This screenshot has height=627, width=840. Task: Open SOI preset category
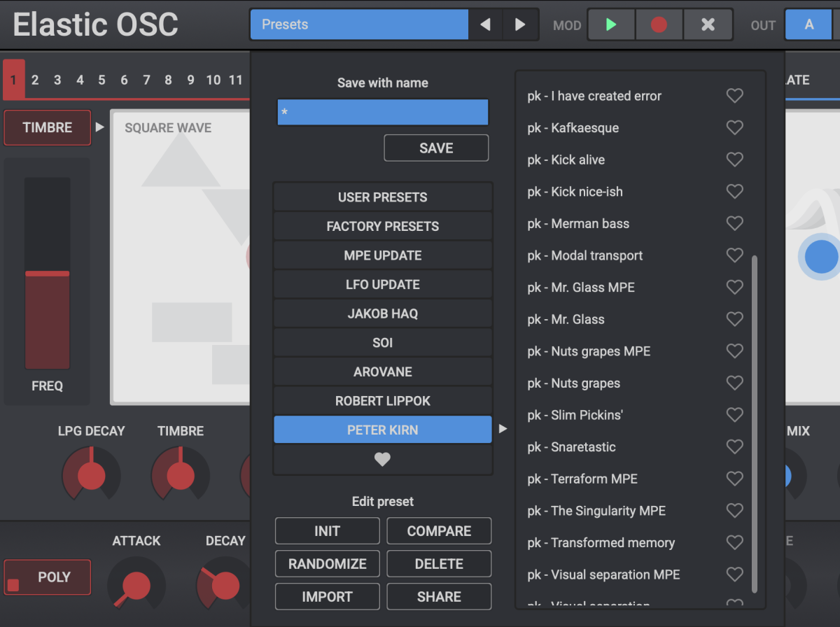(382, 343)
